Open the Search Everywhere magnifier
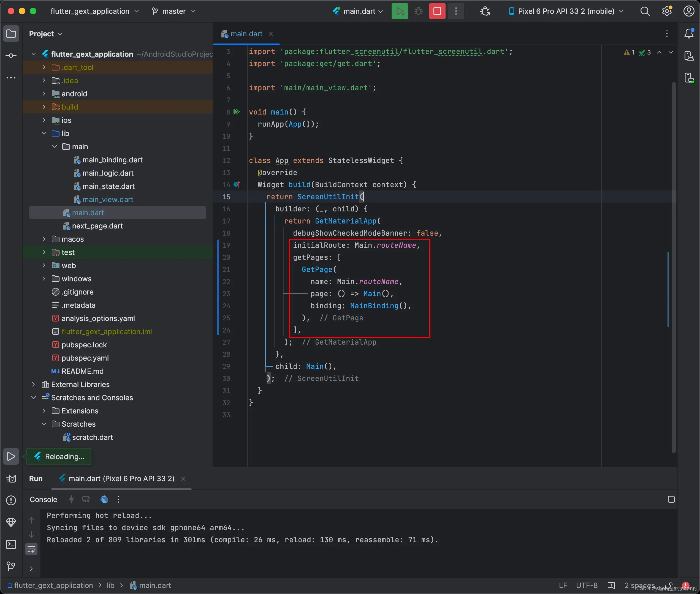Viewport: 700px width, 594px height. (x=645, y=11)
